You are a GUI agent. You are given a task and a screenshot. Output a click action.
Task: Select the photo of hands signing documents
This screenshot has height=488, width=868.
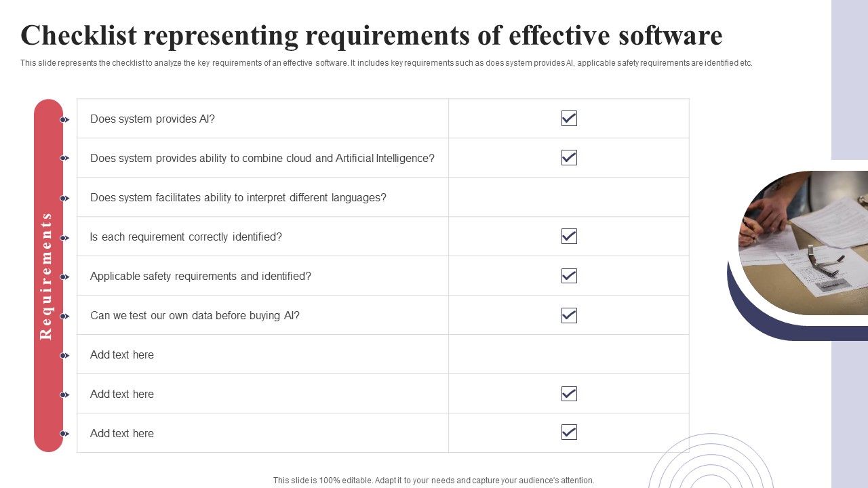point(804,243)
